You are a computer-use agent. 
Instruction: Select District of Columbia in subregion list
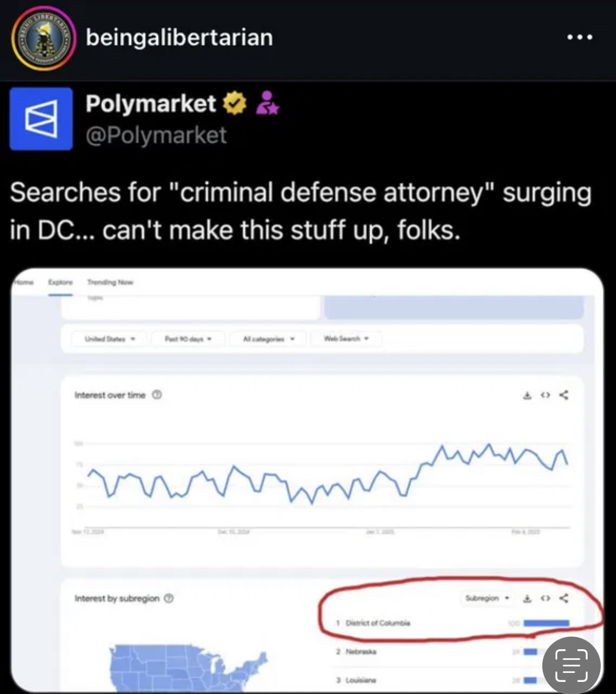point(377,623)
